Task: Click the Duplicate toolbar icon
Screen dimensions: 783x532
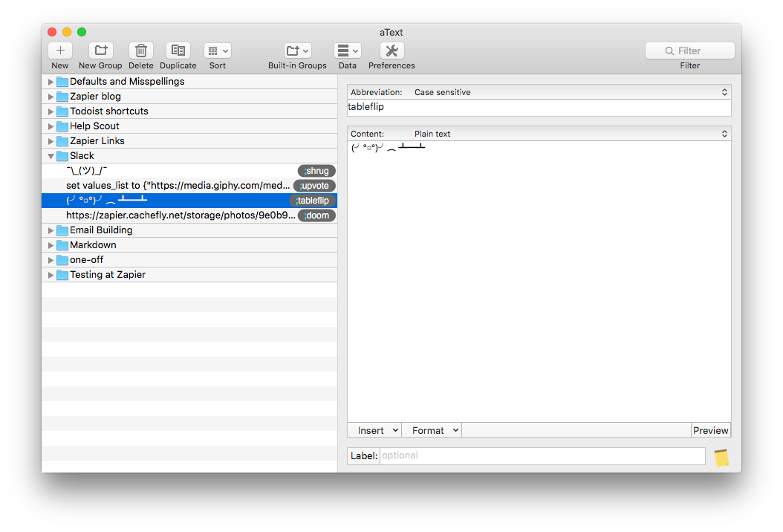Action: pos(178,51)
